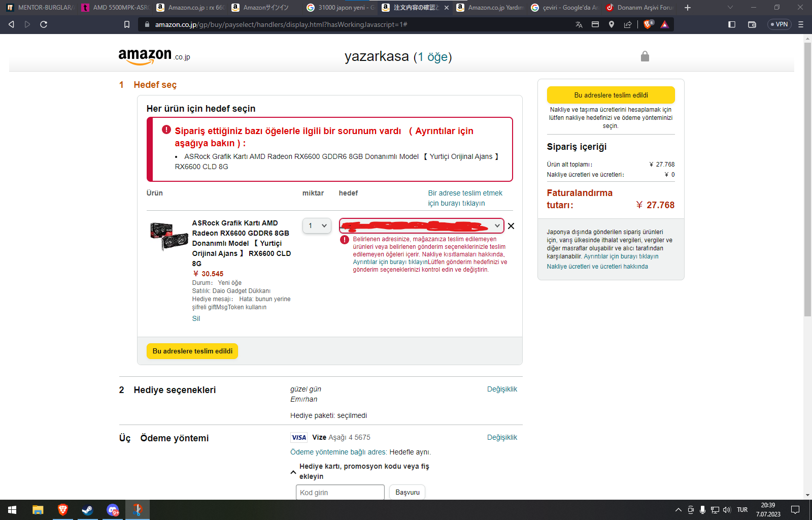Image resolution: width=812 pixels, height=520 pixels.
Task: Switch to the Amazon.co.jp : rx 66 tab
Action: pyautogui.click(x=190, y=8)
